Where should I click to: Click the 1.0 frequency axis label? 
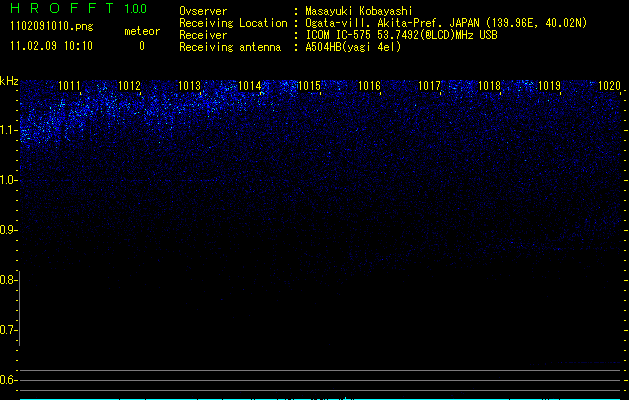8,180
